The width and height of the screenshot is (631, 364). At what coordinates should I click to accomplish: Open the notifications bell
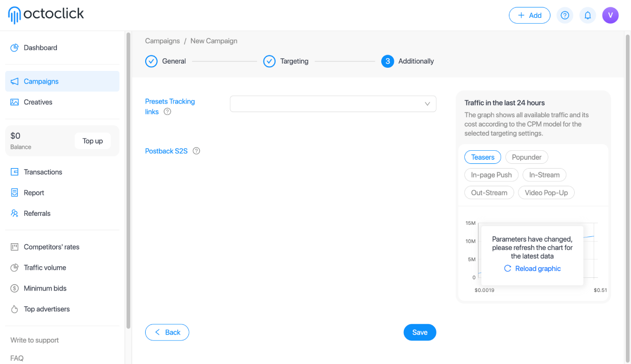pyautogui.click(x=588, y=15)
